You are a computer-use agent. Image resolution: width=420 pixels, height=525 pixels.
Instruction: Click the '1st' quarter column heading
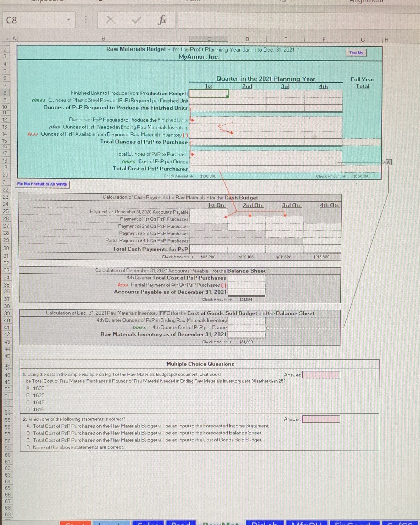click(208, 86)
